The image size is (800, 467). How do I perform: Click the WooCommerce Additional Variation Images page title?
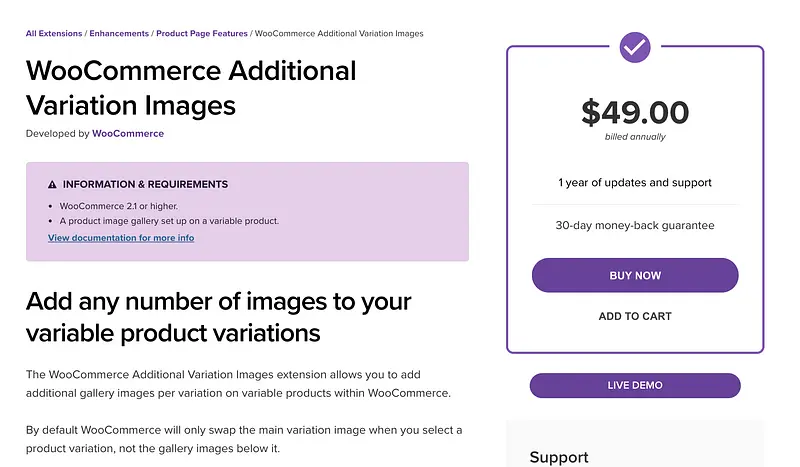190,88
